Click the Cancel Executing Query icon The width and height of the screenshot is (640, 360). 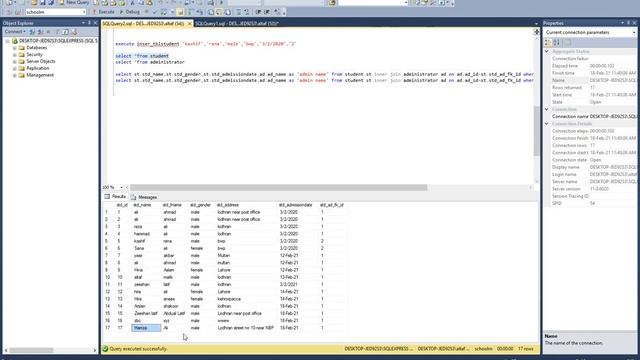click(x=147, y=12)
